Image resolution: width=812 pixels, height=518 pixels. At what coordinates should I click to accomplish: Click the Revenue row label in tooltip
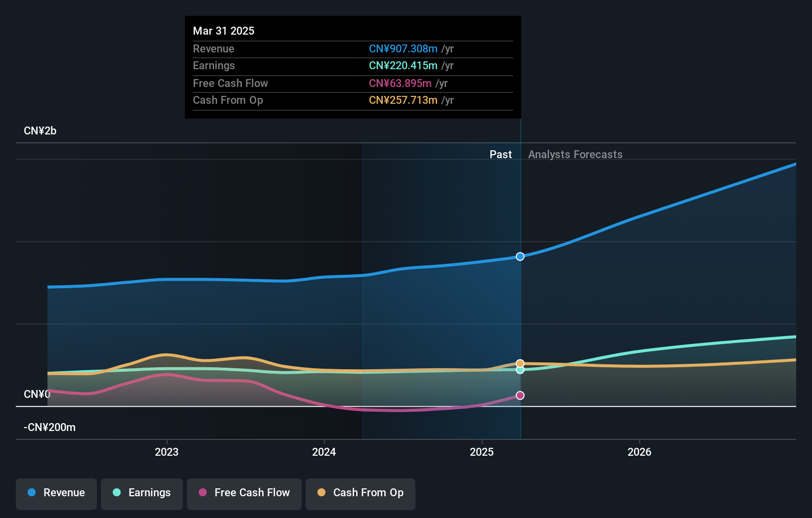click(x=214, y=49)
